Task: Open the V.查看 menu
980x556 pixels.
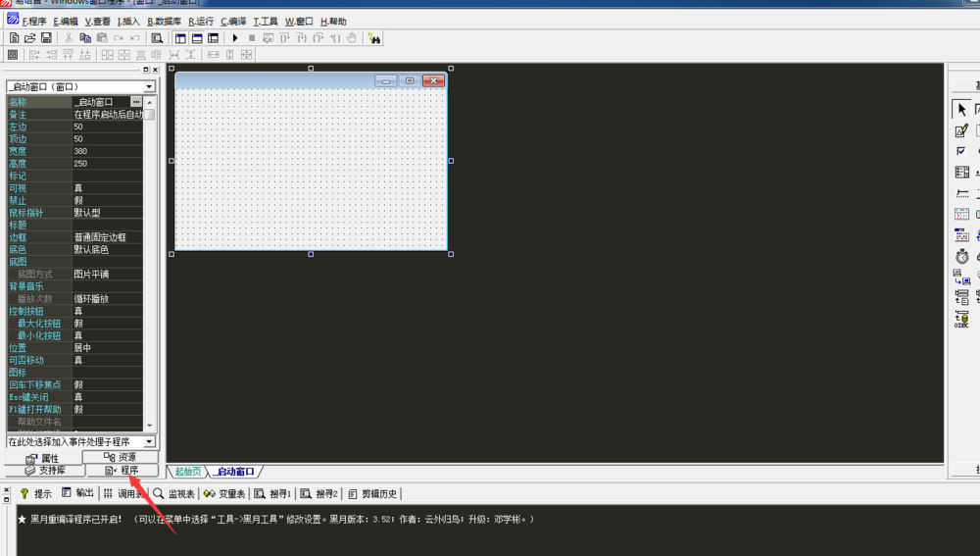Action: tap(97, 22)
